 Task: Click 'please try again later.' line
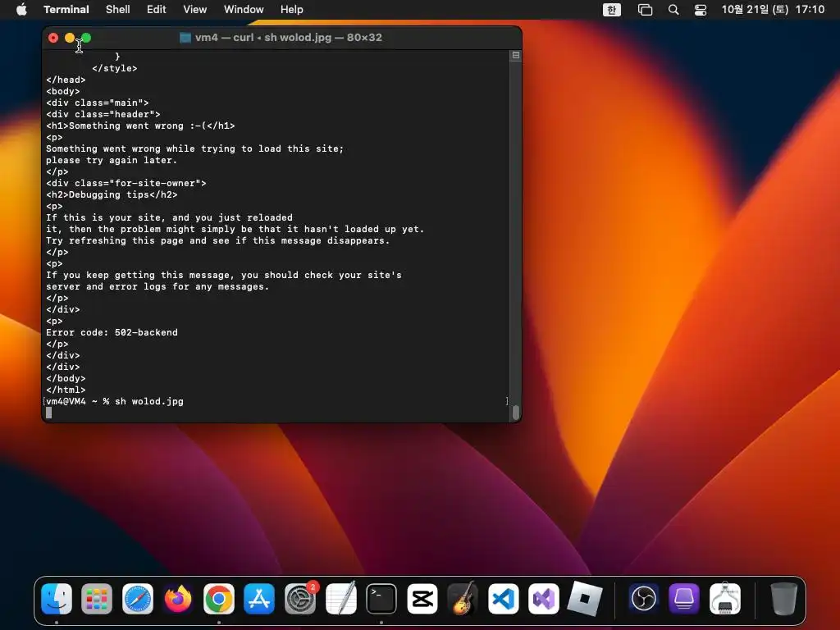(x=112, y=160)
